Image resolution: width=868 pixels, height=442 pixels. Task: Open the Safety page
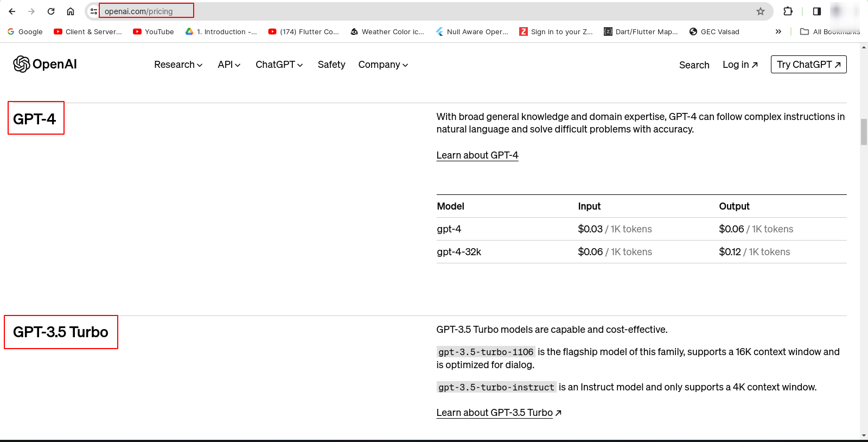click(331, 65)
